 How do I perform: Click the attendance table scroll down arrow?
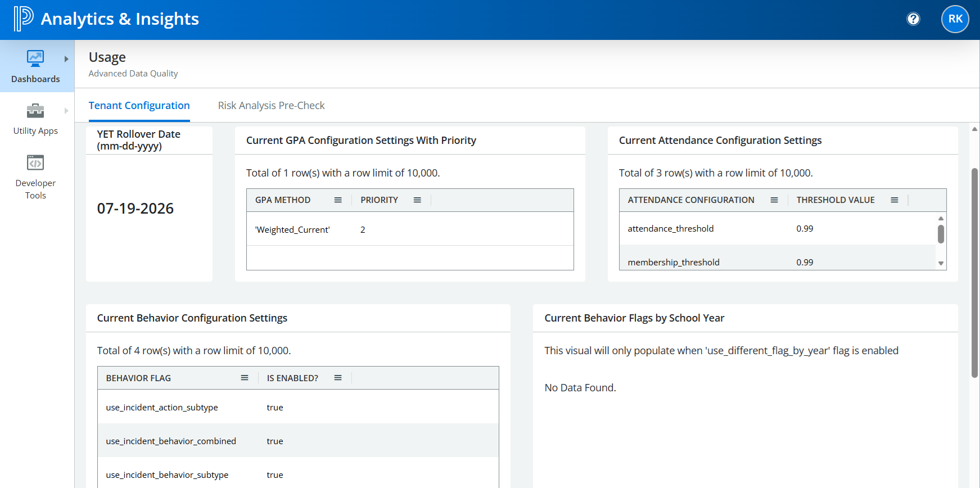941,264
